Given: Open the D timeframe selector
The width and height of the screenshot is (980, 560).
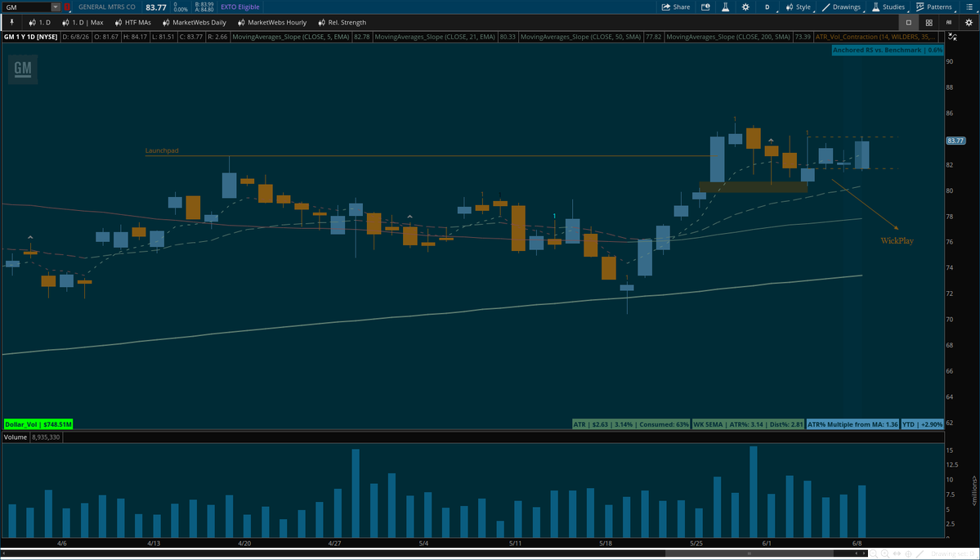Looking at the screenshot, I should pos(767,7).
